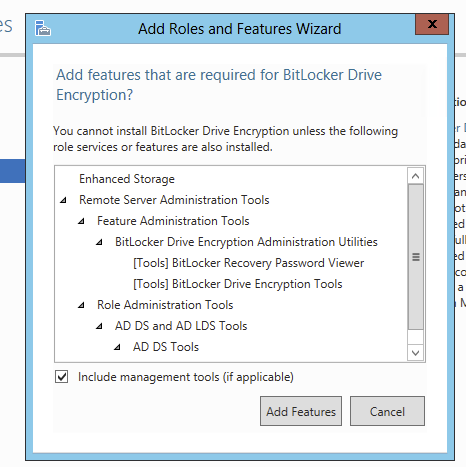The image size is (466, 467).
Task: Cancel adding required features
Action: [387, 411]
